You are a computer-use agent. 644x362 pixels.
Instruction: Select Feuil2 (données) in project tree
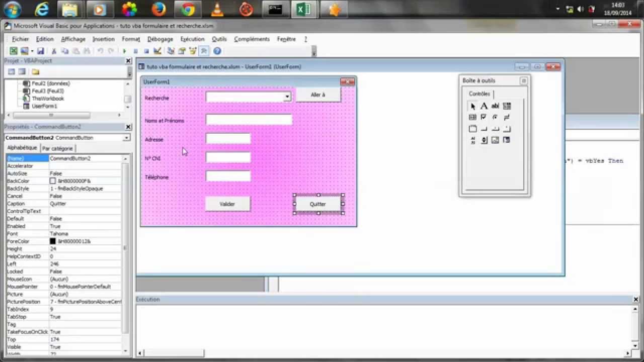[51, 83]
